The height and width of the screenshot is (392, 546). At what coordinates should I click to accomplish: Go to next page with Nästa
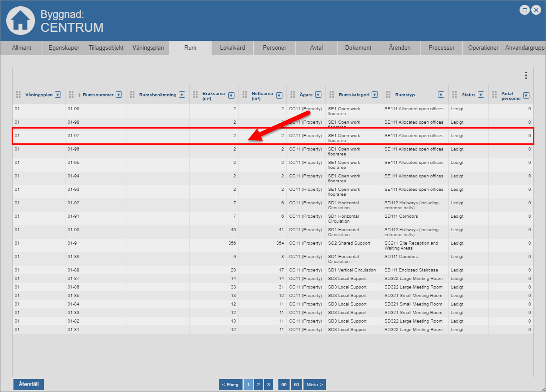pyautogui.click(x=314, y=384)
